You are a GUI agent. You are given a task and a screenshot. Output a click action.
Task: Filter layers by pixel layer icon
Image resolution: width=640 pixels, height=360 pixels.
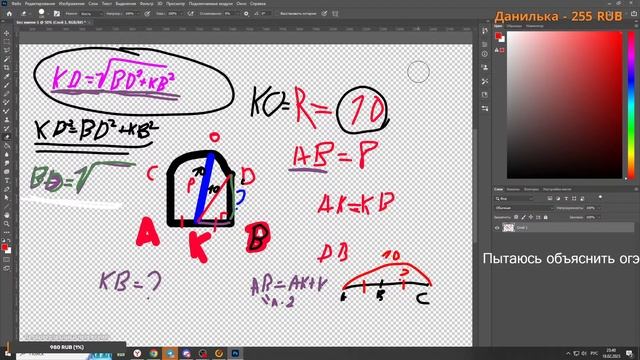tap(550, 198)
